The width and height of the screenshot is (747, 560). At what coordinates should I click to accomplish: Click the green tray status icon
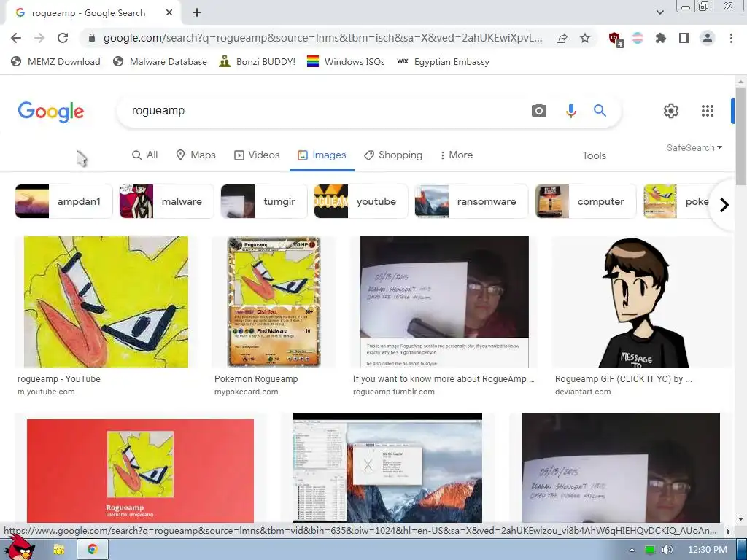[649, 550]
